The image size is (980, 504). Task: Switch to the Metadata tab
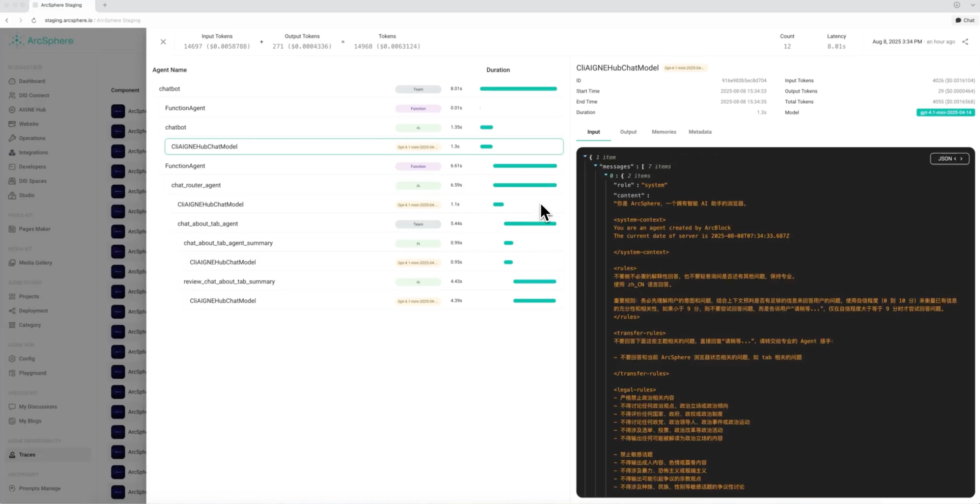pos(700,132)
